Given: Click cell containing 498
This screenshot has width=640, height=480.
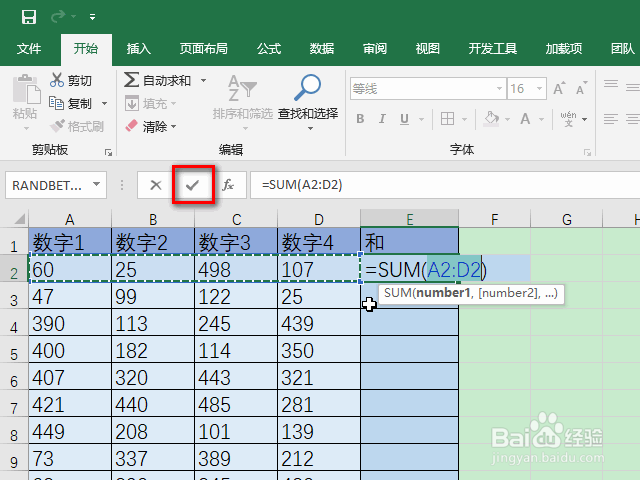Looking at the screenshot, I should [236, 269].
